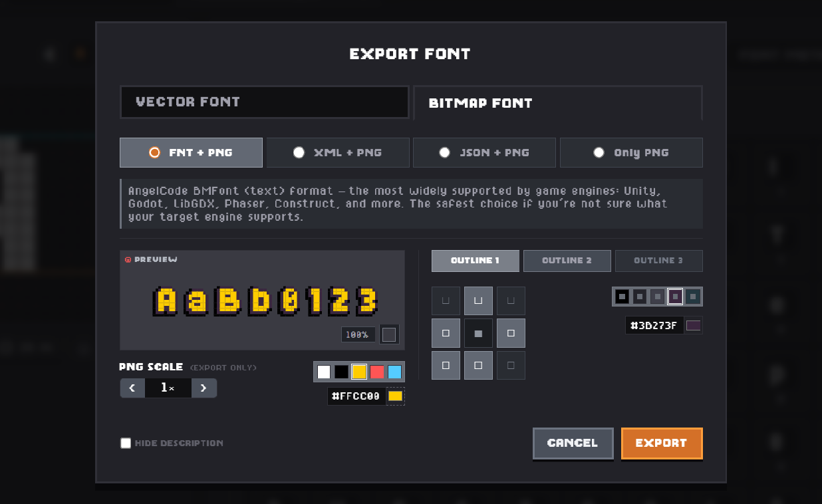Pick the black outline color swatch

[622, 297]
